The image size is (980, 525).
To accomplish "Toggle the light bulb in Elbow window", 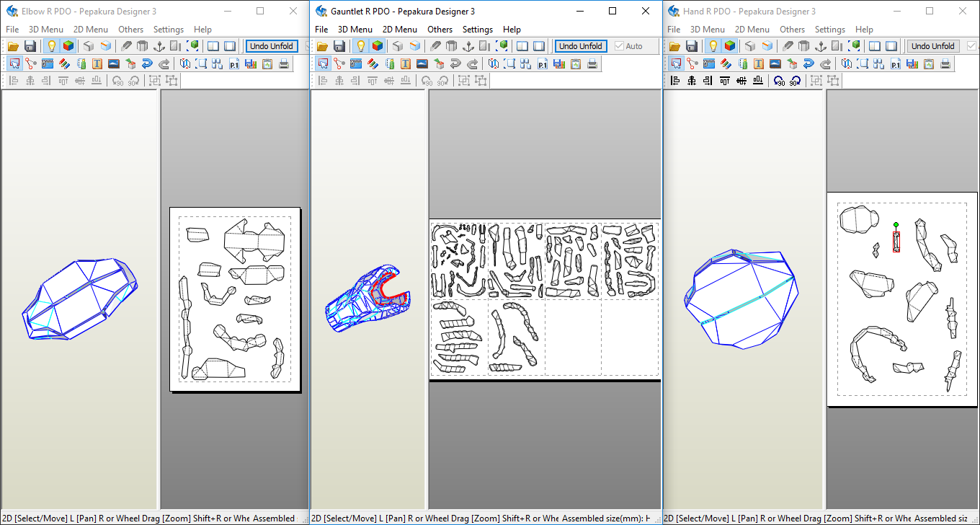I will [x=51, y=46].
